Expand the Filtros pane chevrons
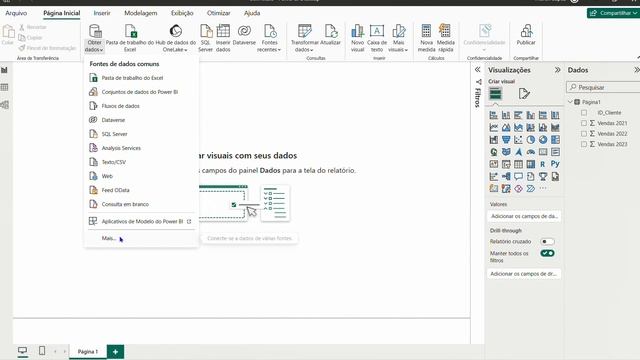The height and width of the screenshot is (360, 640). pyautogui.click(x=478, y=70)
